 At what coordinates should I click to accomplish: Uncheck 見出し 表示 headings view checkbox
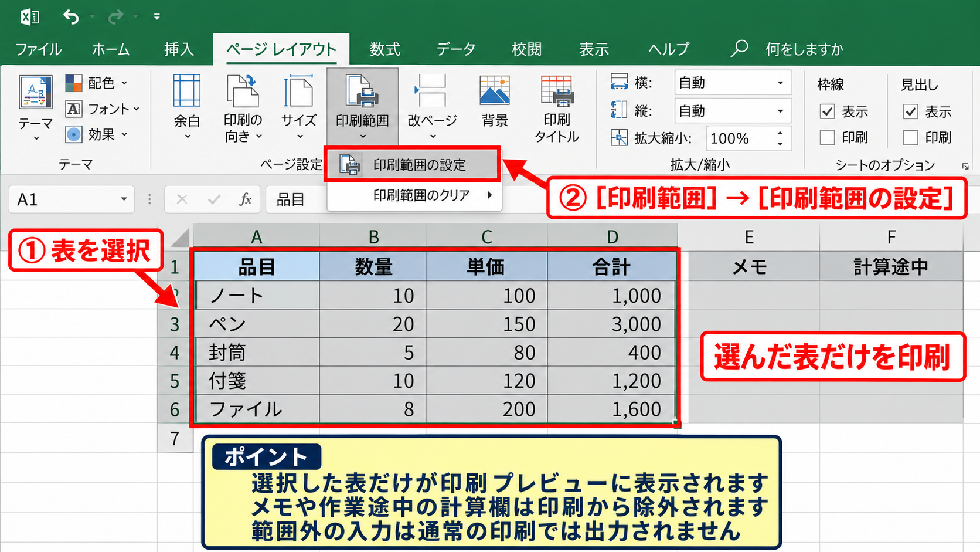tap(910, 111)
